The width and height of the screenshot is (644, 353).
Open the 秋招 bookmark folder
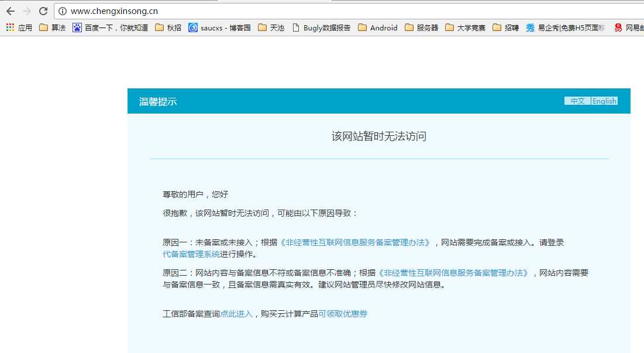(168, 28)
